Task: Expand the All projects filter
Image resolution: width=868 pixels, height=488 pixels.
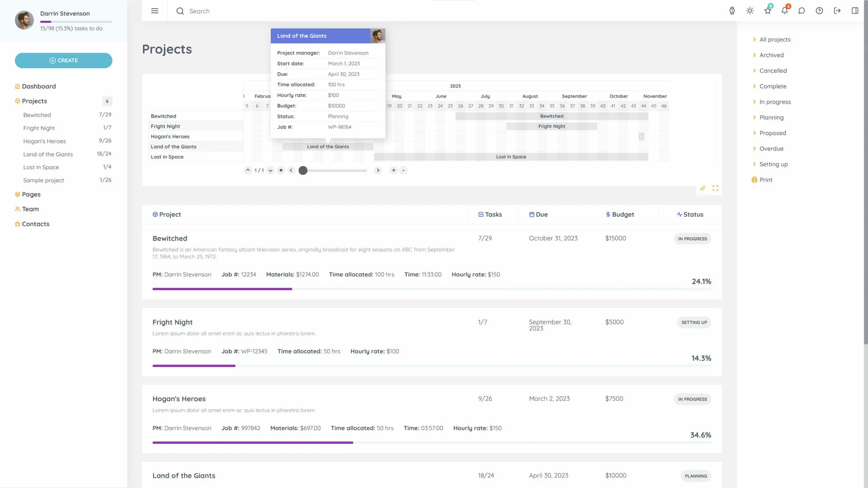Action: (x=774, y=40)
